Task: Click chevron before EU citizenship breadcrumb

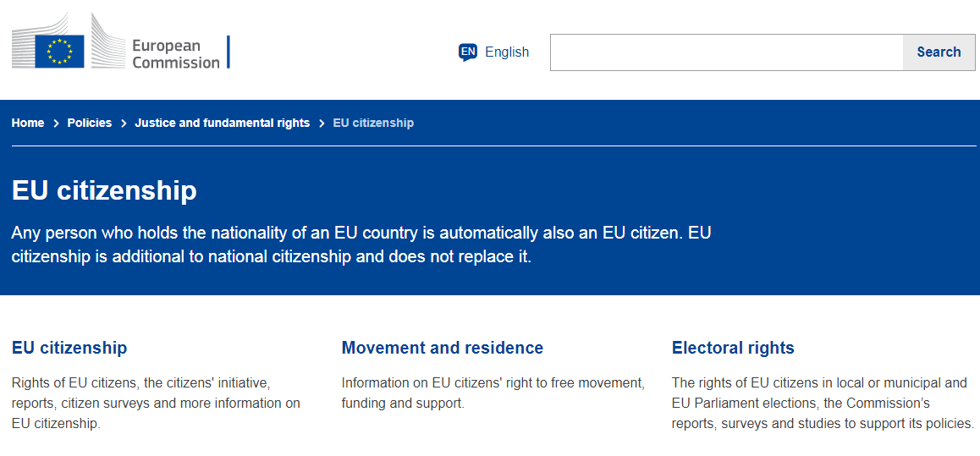Action: coord(322,124)
